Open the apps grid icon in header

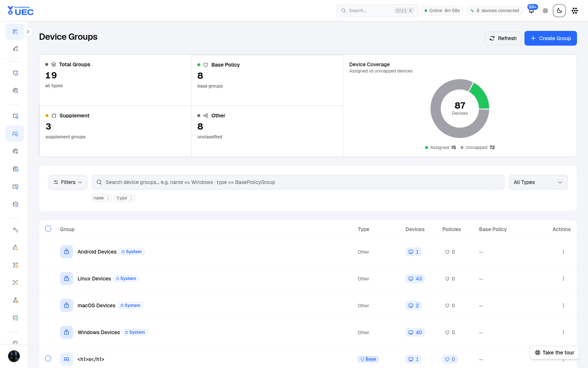pyautogui.click(x=575, y=11)
